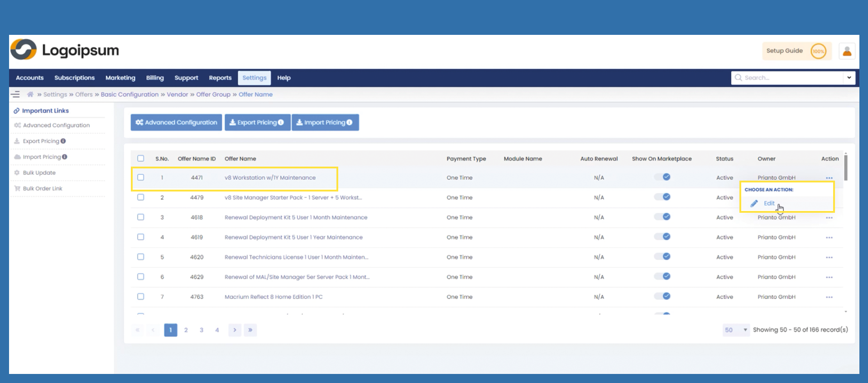The width and height of the screenshot is (868, 383).
Task: Select the Settings tab in navbar
Action: (254, 78)
